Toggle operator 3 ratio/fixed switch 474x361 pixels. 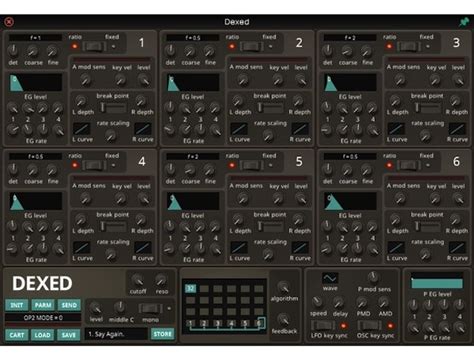(409, 46)
